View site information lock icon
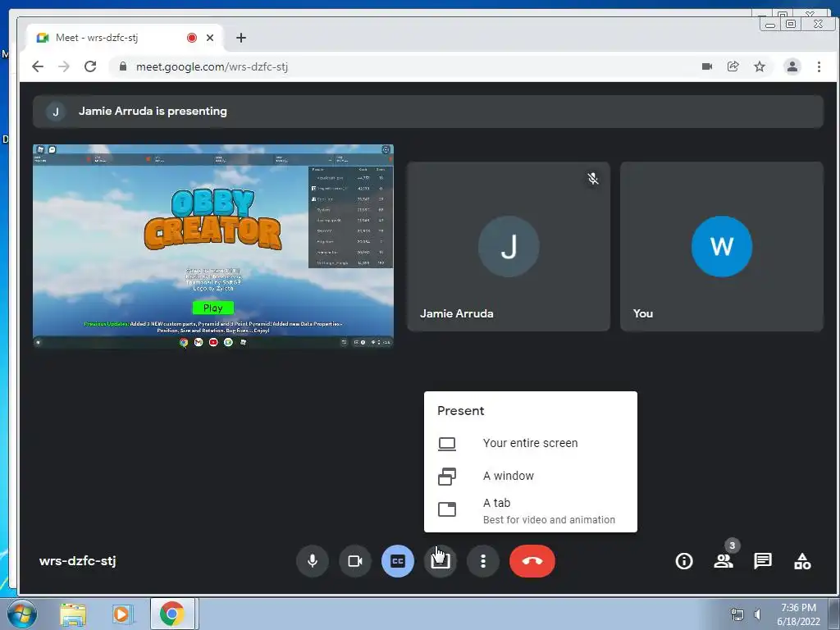840x630 pixels. 123,66
